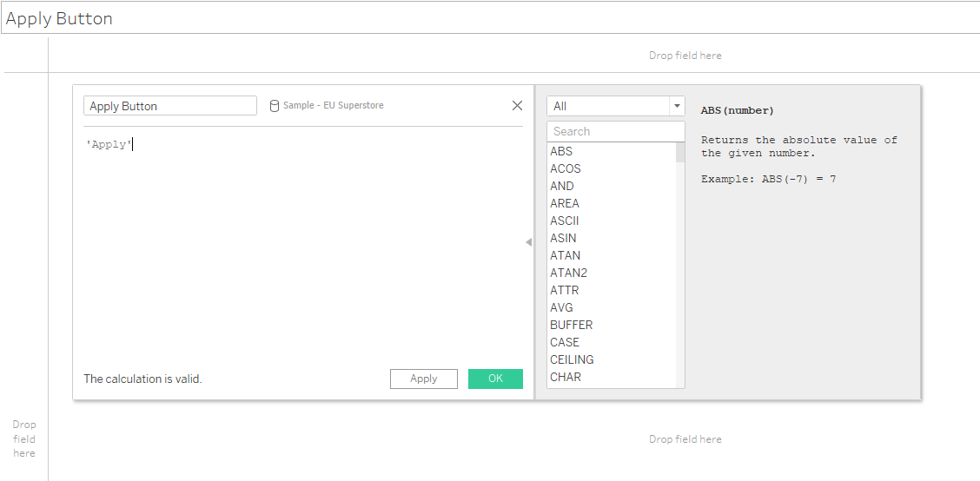
Task: Collapse the function list panel arrow
Action: pyautogui.click(x=528, y=243)
